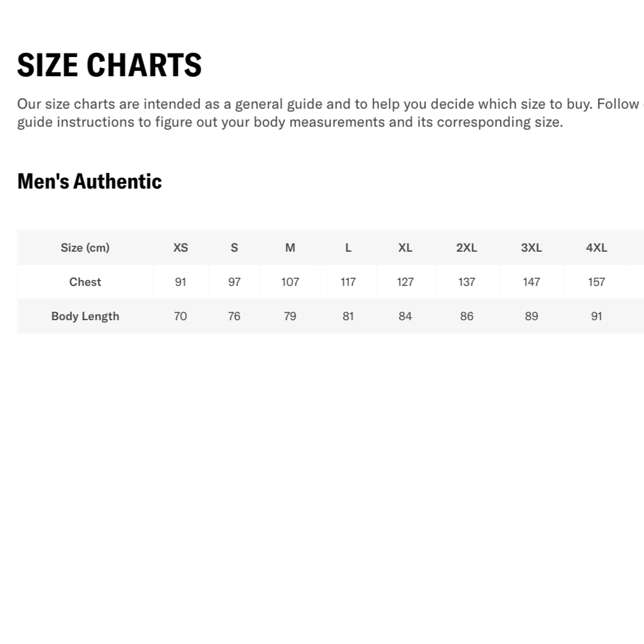Select the XS size column header

180,248
